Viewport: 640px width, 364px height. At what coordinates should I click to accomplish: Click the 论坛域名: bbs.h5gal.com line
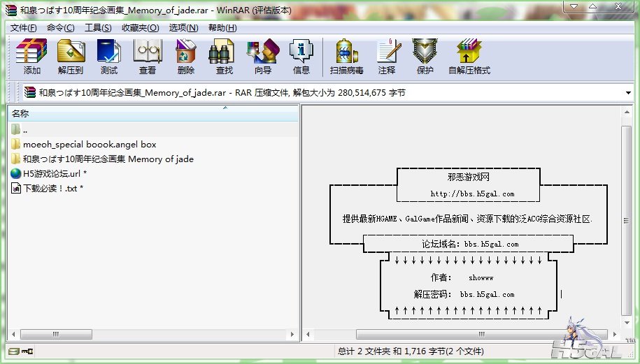point(470,244)
